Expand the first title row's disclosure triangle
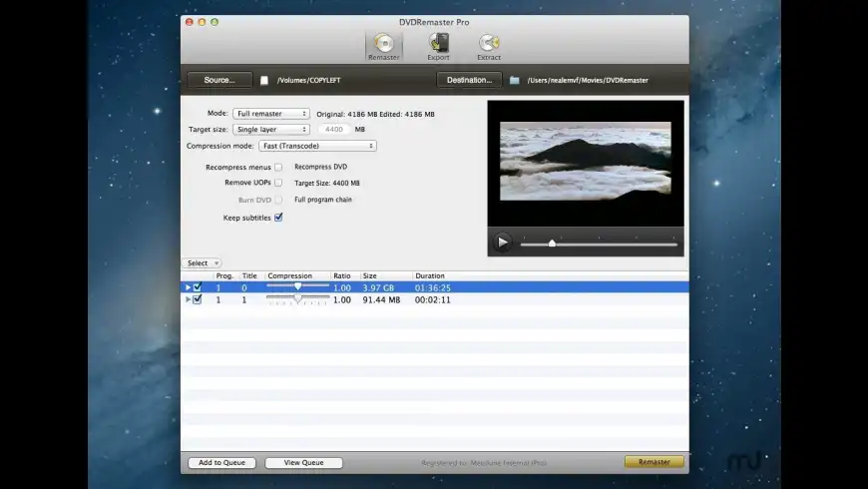 coord(188,287)
